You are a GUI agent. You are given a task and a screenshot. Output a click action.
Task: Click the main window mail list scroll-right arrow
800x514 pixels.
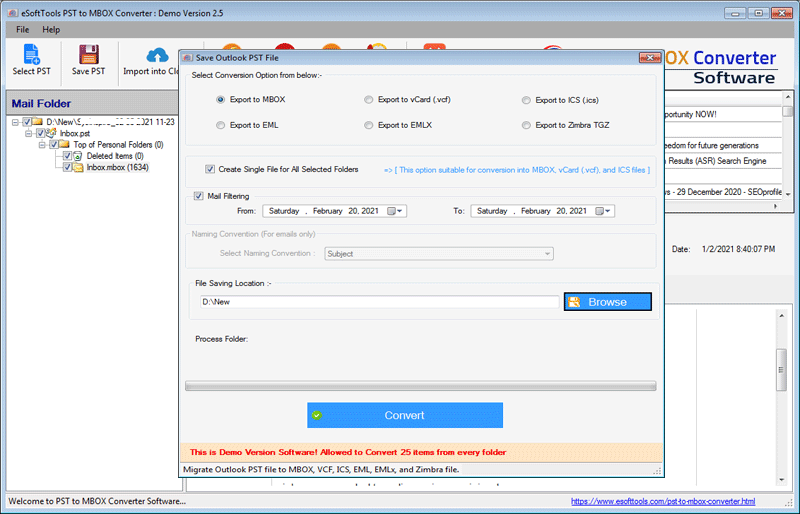click(776, 206)
